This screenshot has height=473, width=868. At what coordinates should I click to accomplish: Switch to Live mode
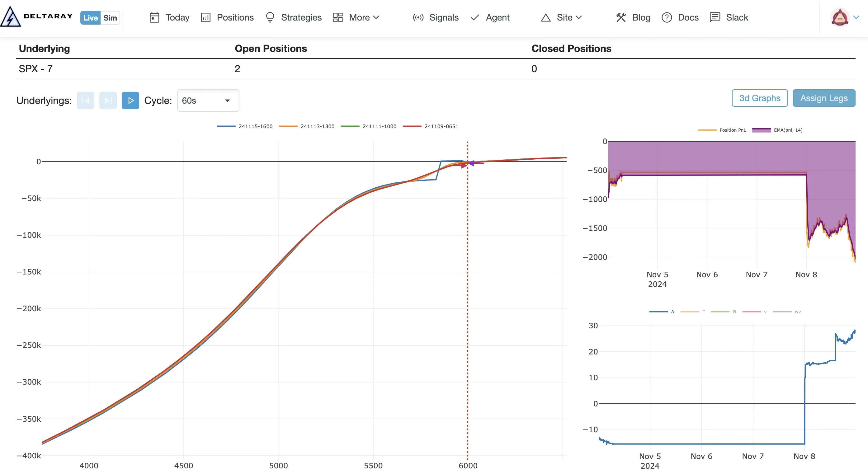90,18
